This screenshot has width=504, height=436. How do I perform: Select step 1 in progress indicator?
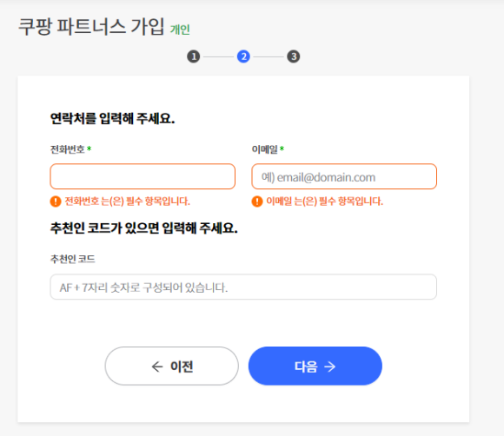click(x=194, y=56)
